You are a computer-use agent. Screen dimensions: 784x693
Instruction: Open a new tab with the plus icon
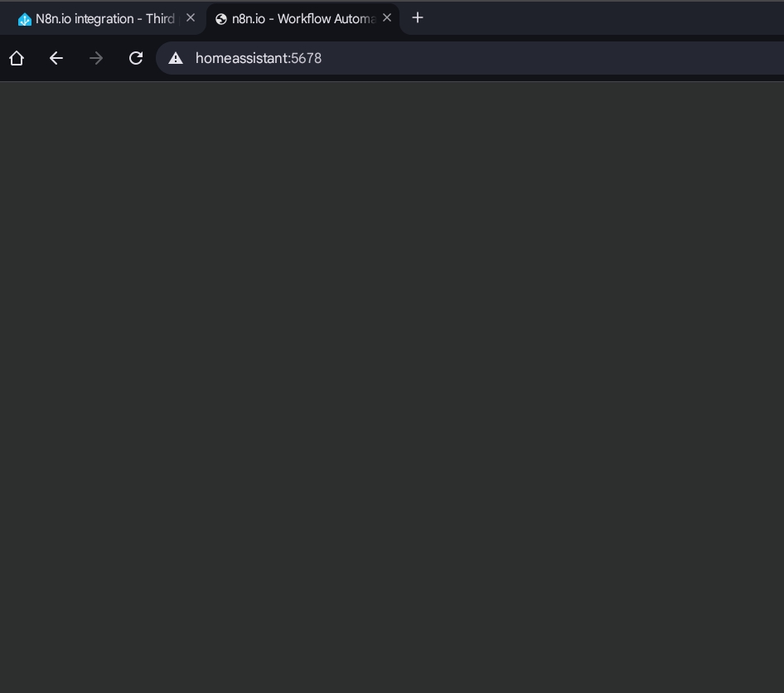click(417, 17)
